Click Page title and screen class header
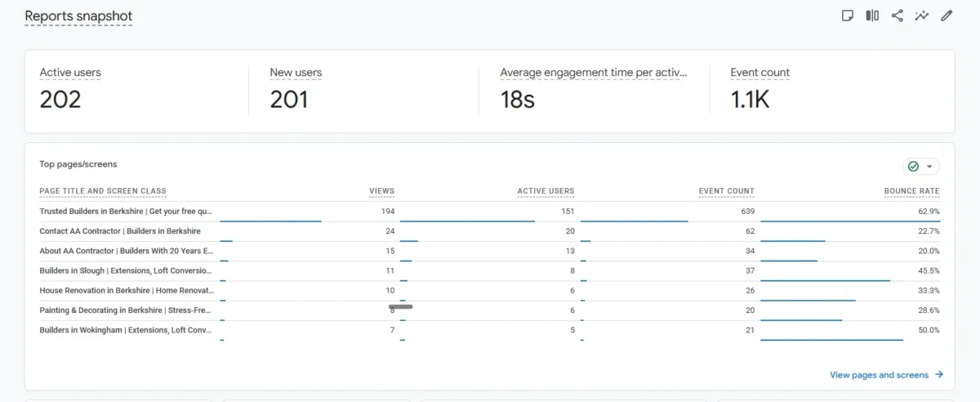This screenshot has width=980, height=402. pos(103,191)
